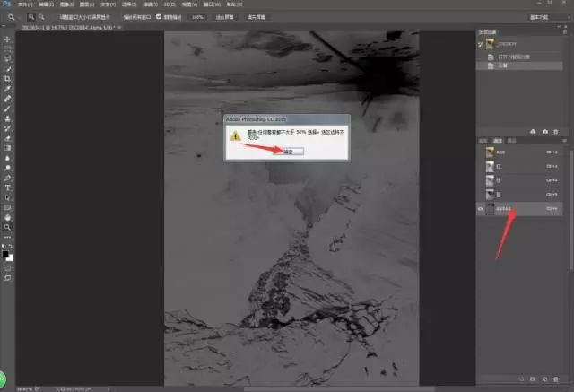Open the File menu
This screenshot has width=574, height=392.
click(x=26, y=4)
